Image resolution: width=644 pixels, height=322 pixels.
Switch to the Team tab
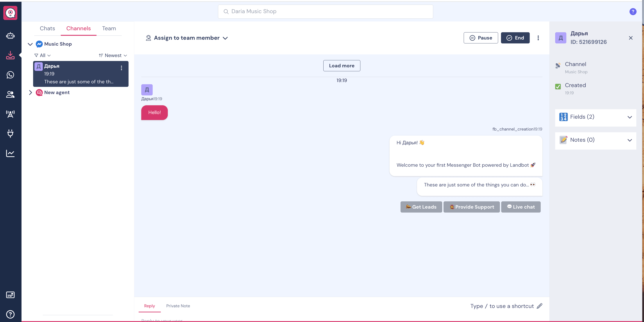pos(109,28)
